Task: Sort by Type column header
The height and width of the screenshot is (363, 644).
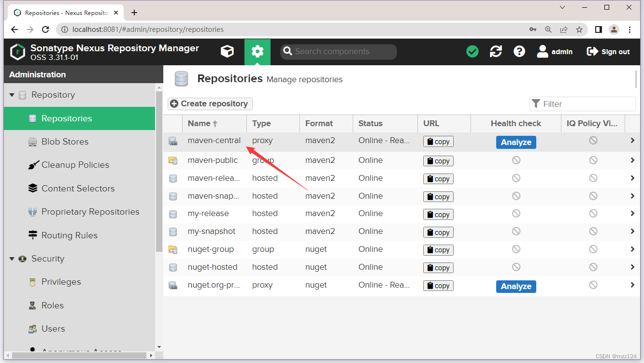Action: (x=273, y=123)
